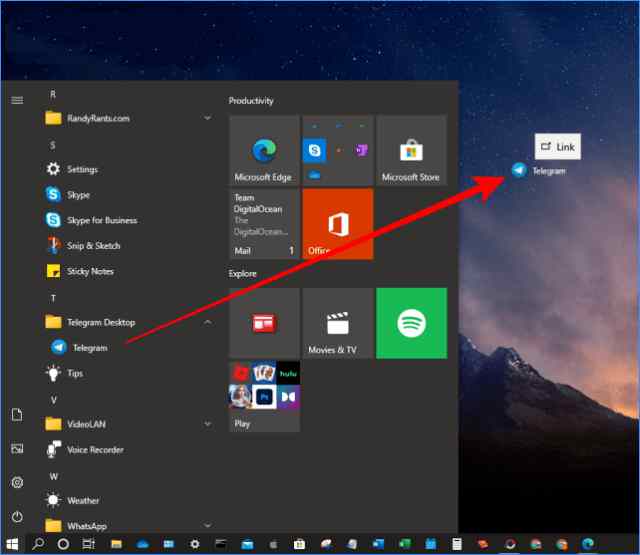Open Calculator on taskbar
640x555 pixels.
pyautogui.click(x=457, y=544)
